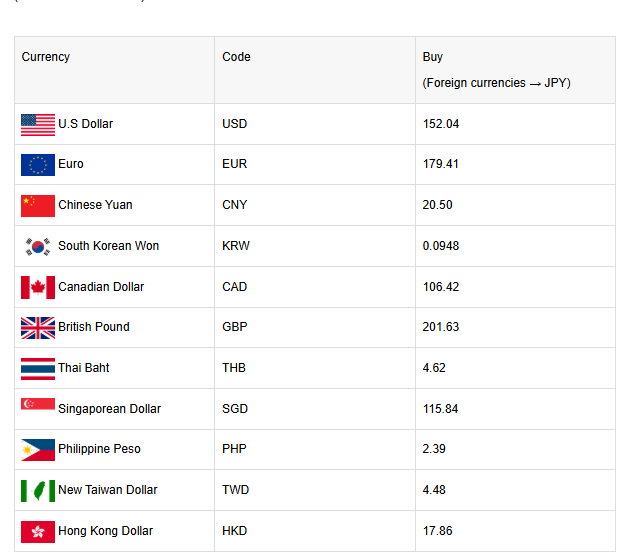Click the Code column header
The height and width of the screenshot is (560, 635).
236,57
